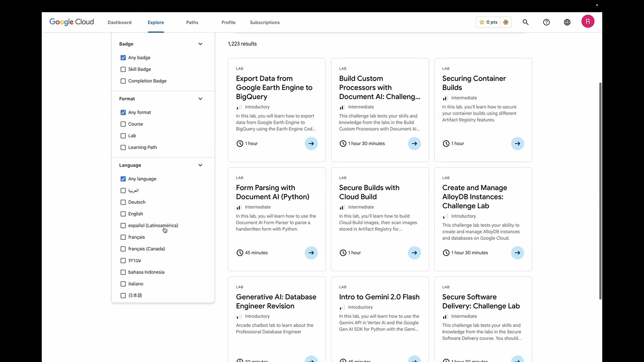This screenshot has width=644, height=362.
Task: Open Securing Container Builds lab title
Action: (474, 83)
